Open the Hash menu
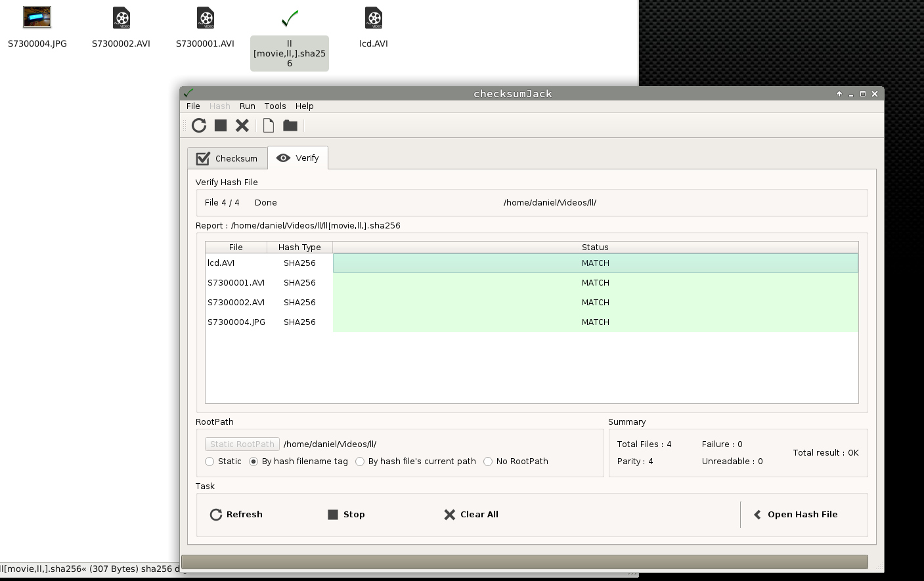Viewport: 924px width, 581px height. [220, 106]
